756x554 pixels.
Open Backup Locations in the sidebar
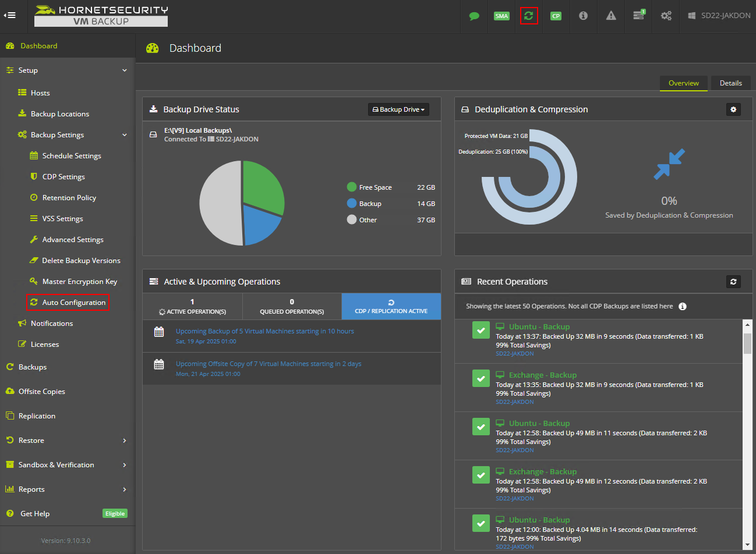pyautogui.click(x=60, y=114)
